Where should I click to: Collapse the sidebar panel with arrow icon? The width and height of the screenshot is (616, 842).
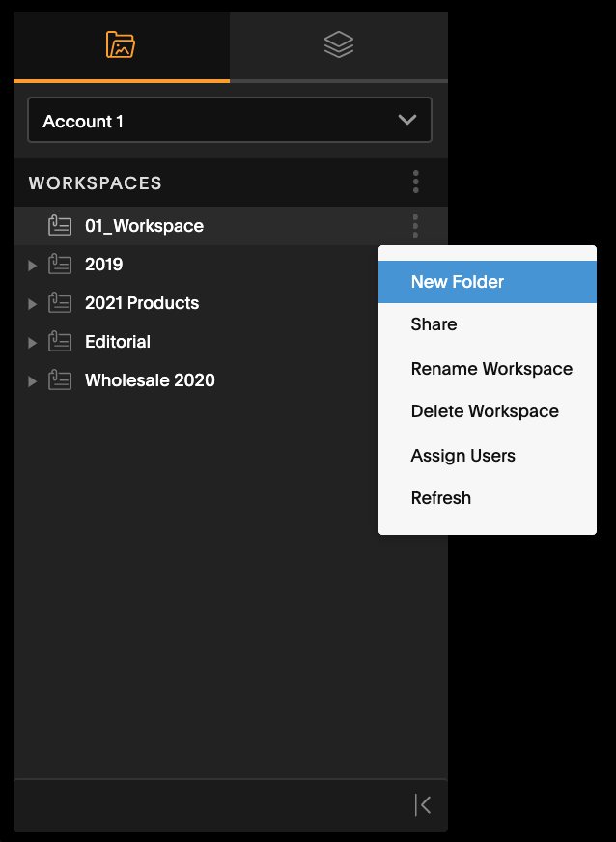coord(423,805)
